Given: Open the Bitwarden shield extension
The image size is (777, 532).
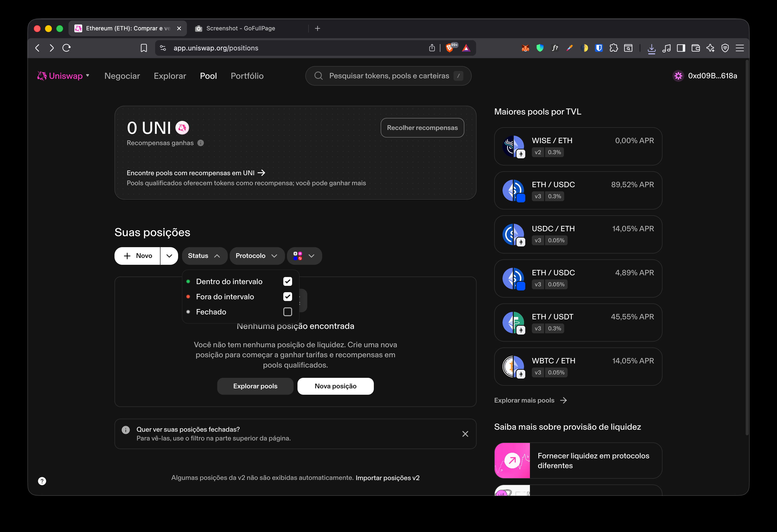Looking at the screenshot, I should (x=599, y=48).
